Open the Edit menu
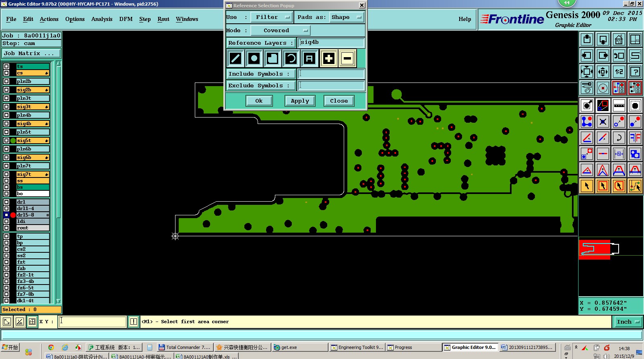Viewport: 644px width, 359px height. tap(28, 19)
